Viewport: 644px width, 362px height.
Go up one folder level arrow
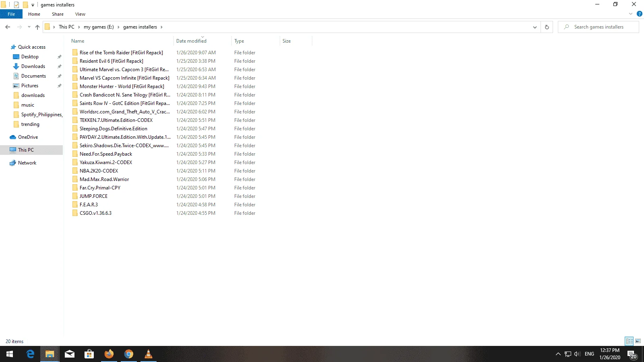tap(37, 27)
